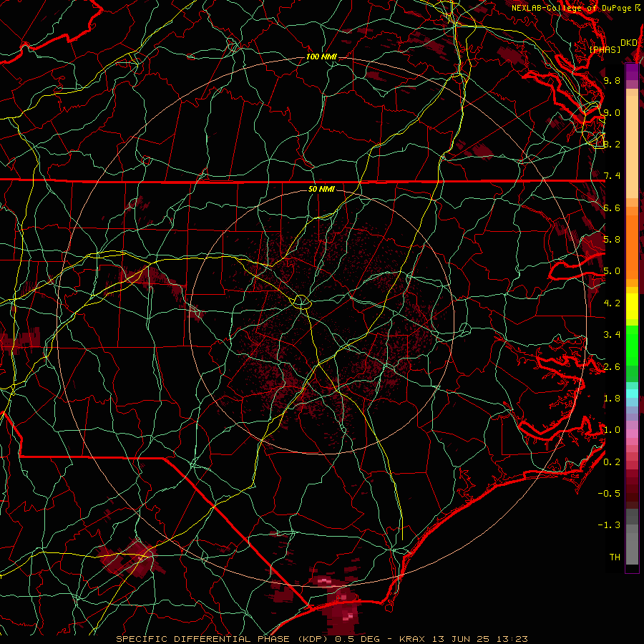Click the 5.8 value on the color scale
Screen dimensions: 644x644
pos(612,240)
